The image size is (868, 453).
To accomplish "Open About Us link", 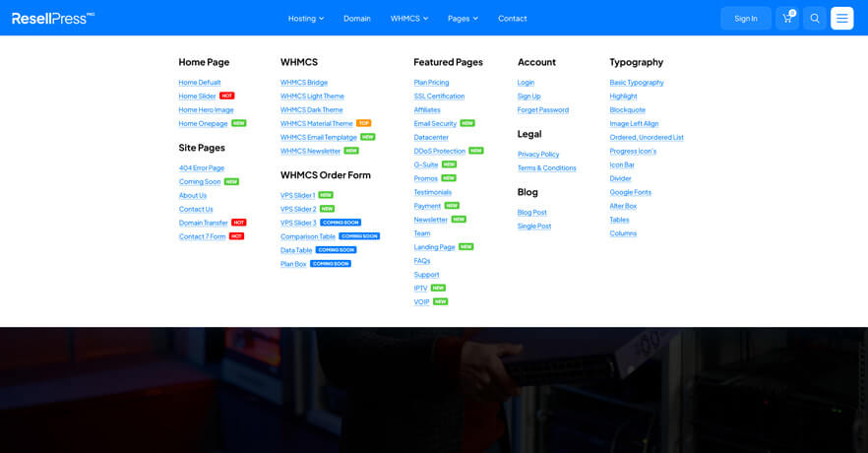I will pyautogui.click(x=193, y=196).
